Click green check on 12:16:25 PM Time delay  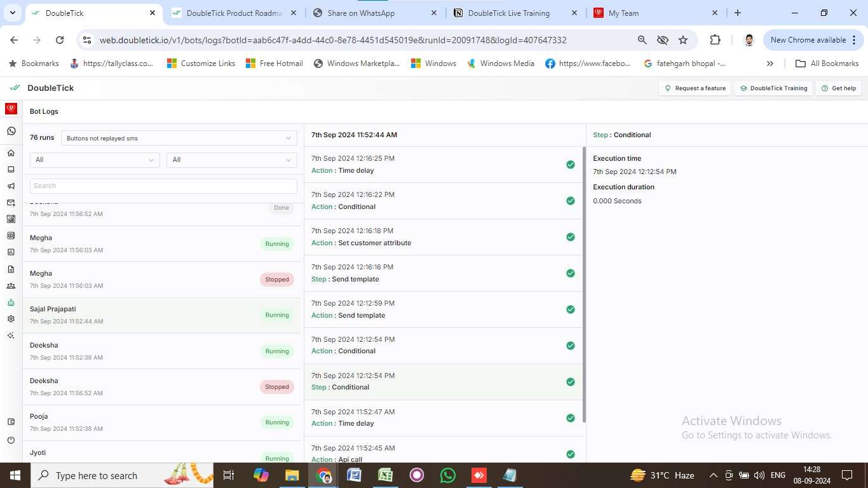click(x=571, y=165)
